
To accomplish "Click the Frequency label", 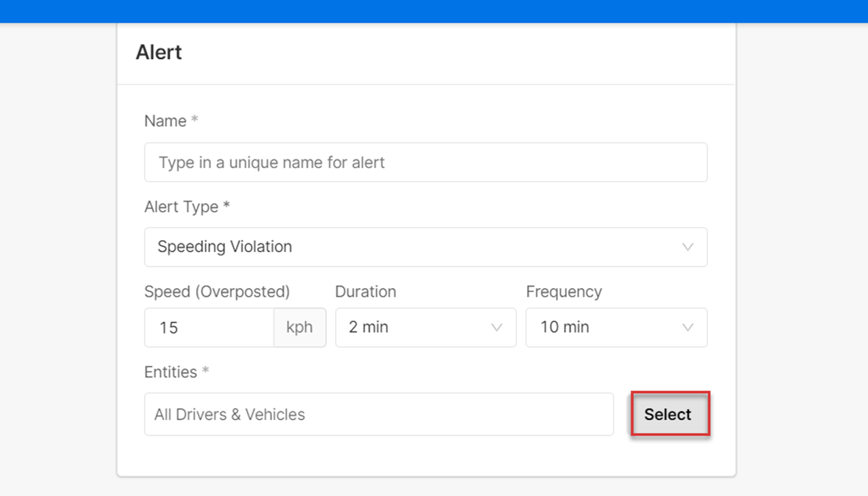I will tap(564, 292).
